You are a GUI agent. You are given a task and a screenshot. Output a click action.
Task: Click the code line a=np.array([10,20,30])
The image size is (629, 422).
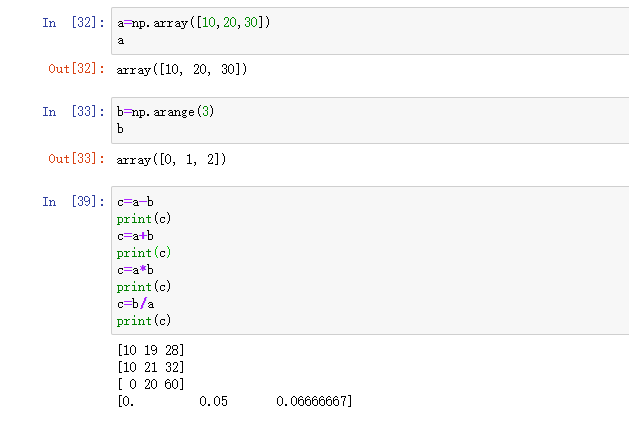click(x=192, y=22)
